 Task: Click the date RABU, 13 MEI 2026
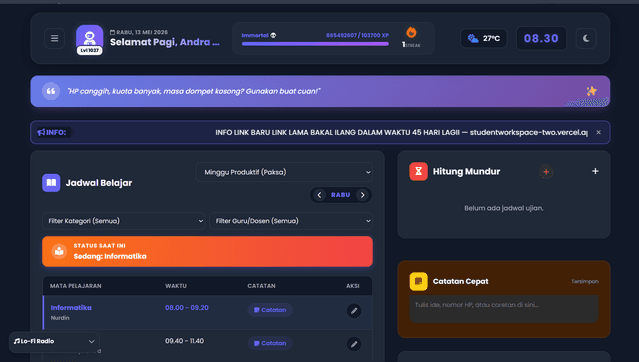point(139,32)
